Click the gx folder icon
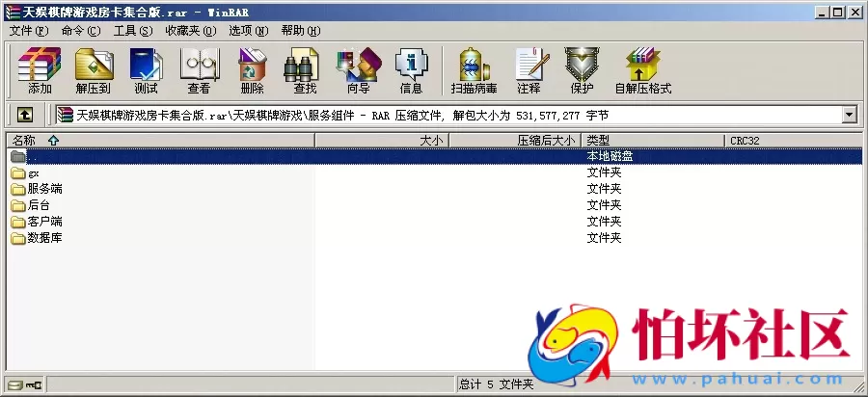Viewport: 868px width, 397px height. 18,173
